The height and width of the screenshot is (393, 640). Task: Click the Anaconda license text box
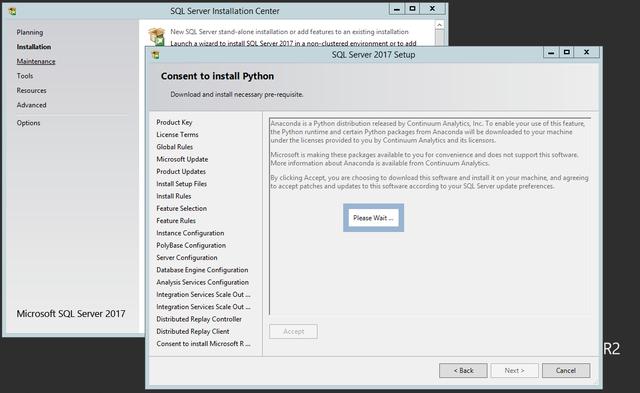point(430,216)
